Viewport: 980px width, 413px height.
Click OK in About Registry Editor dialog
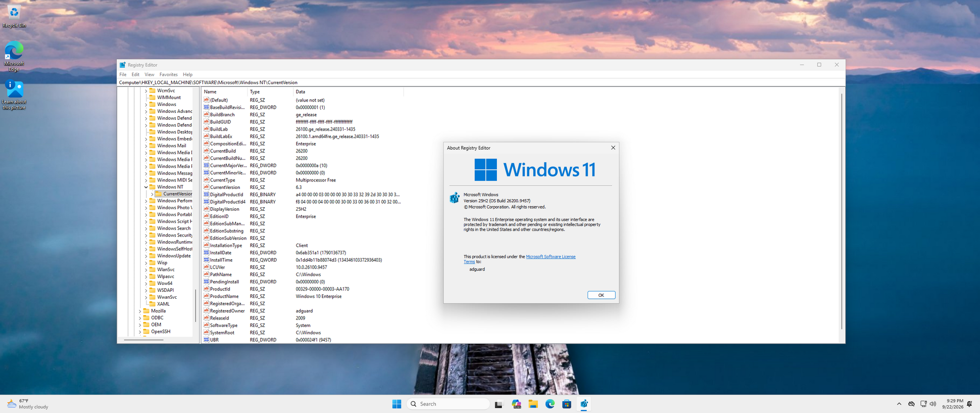point(601,295)
